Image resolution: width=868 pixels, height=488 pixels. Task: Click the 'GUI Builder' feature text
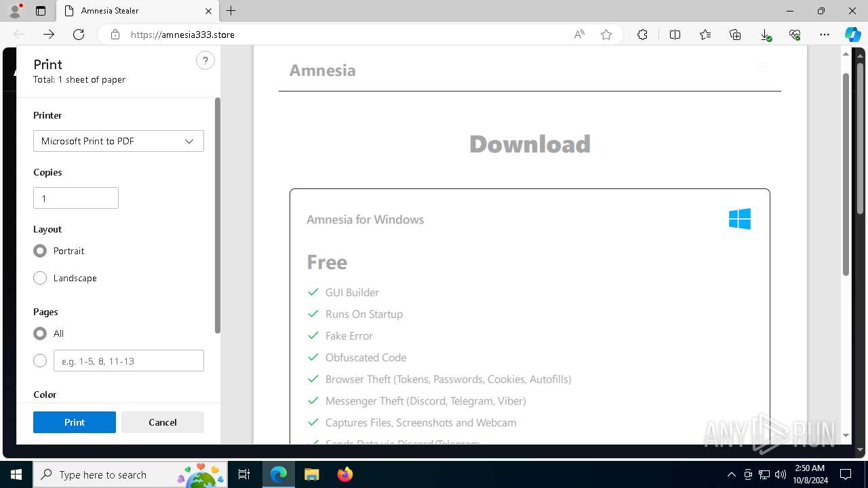coord(352,293)
